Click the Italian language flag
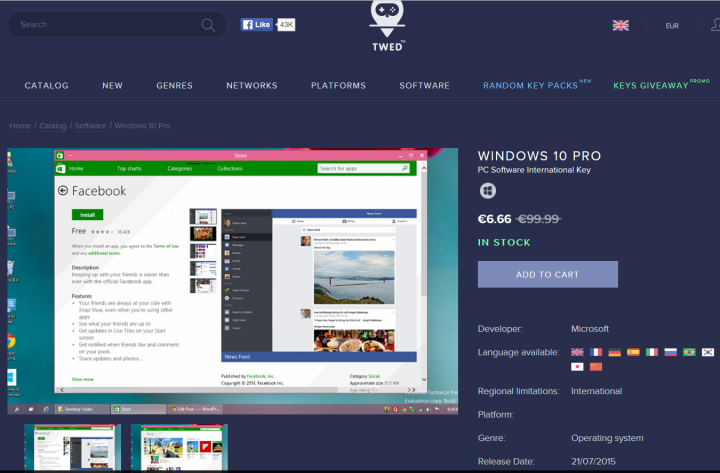The height and width of the screenshot is (473, 720). [652, 352]
